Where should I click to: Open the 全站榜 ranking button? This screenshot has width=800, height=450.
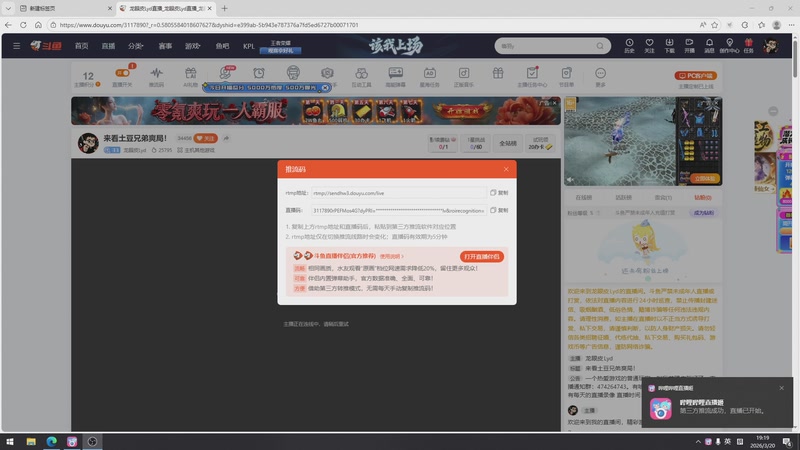click(508, 143)
